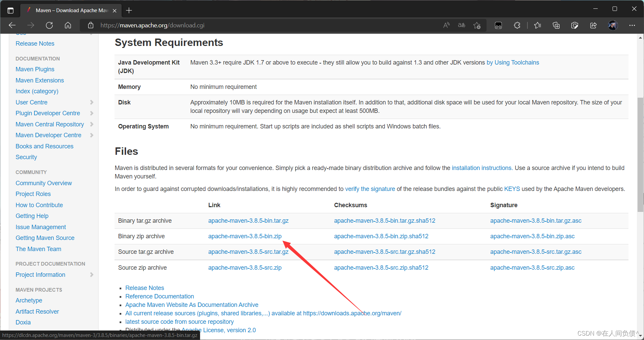Open How to Contribute page
The height and width of the screenshot is (340, 644).
coord(39,205)
